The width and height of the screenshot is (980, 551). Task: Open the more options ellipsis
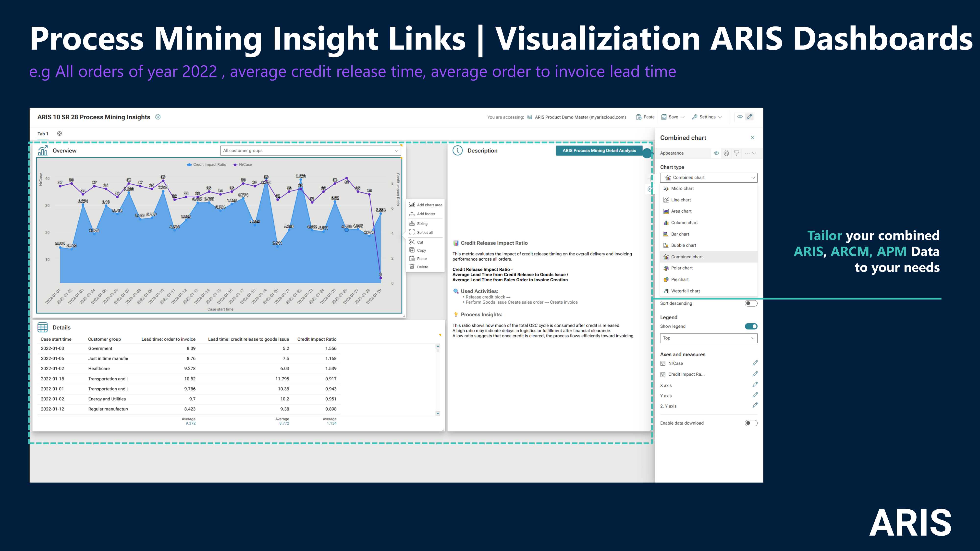(747, 153)
